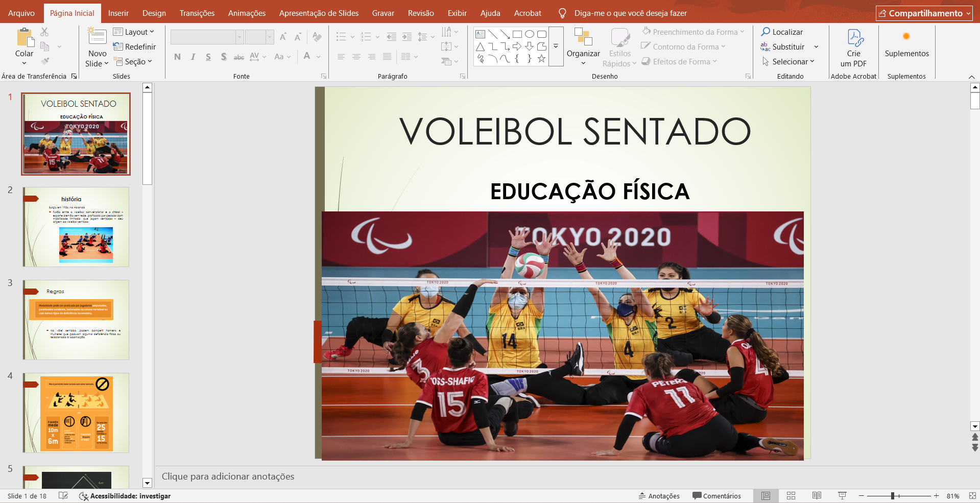Collapse the ribbon with the chevron
The image size is (980, 503).
(971, 77)
